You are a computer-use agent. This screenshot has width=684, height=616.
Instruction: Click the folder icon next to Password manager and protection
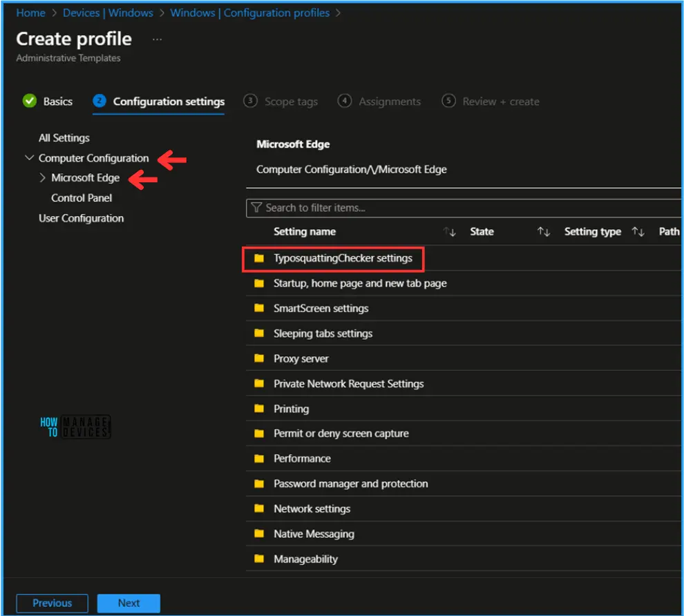coord(259,483)
